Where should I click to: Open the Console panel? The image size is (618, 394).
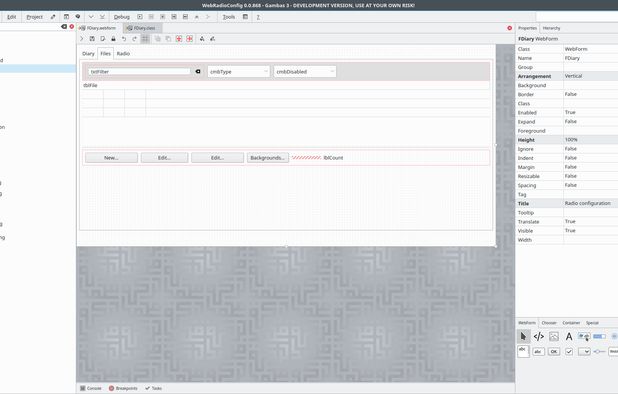click(x=91, y=388)
